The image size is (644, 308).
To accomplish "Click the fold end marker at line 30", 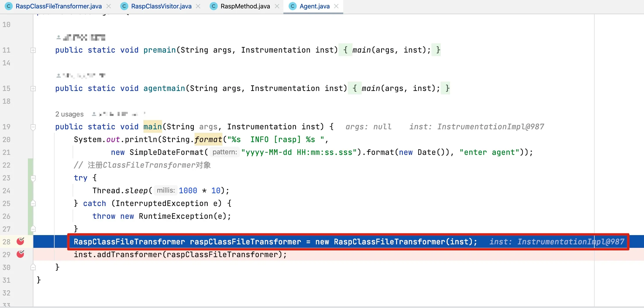I will (x=33, y=267).
